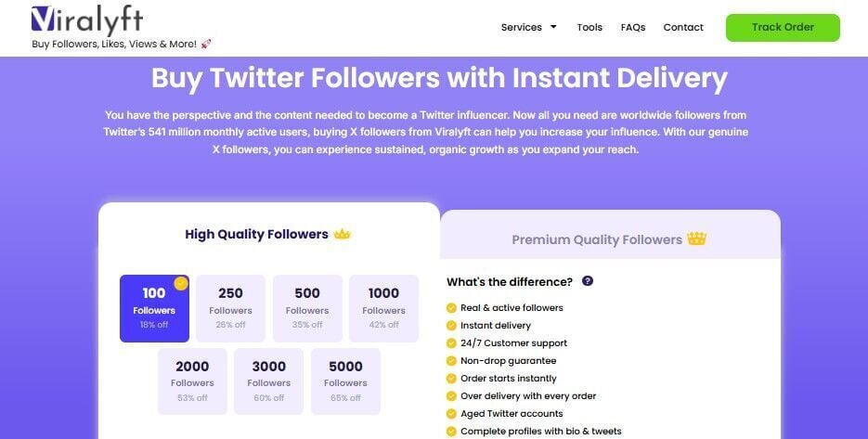868x439 pixels.
Task: Click the large crown icon beside Premium Quality Followers
Action: [696, 239]
